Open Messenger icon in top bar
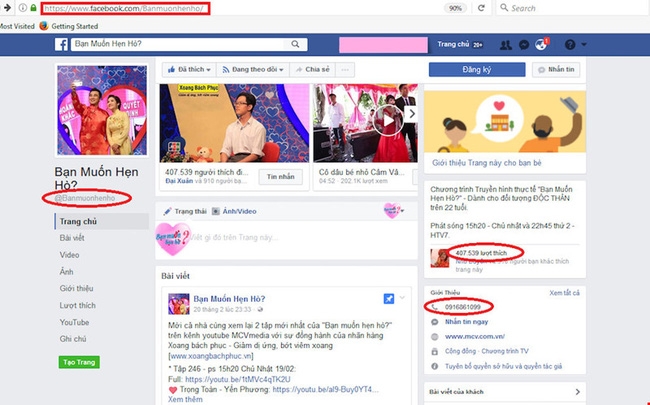Screen dimensions: 650x405 point(524,45)
